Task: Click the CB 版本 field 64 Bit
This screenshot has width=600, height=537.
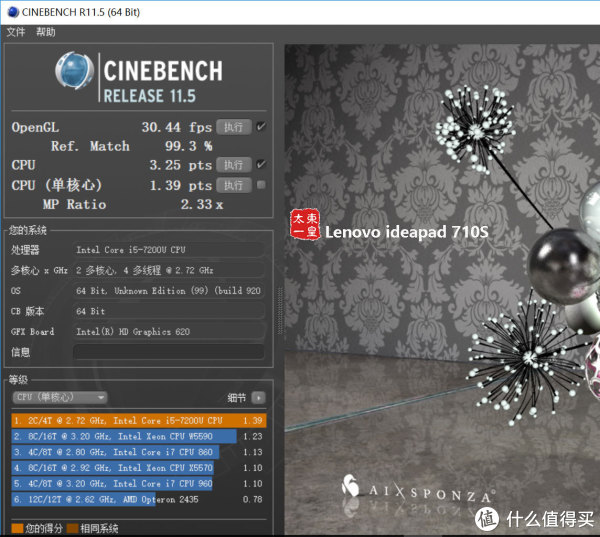Action: coord(169,311)
